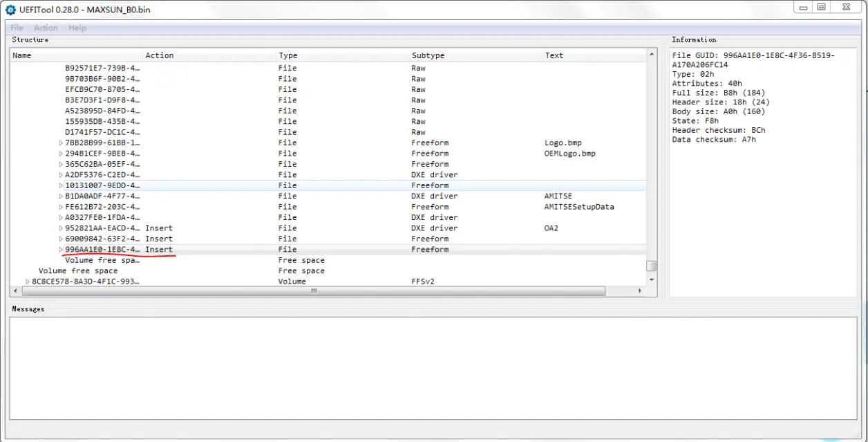868x442 pixels.
Task: Select the 8C8CE578-8A3D-4F1C-993... volume row
Action: click(328, 282)
